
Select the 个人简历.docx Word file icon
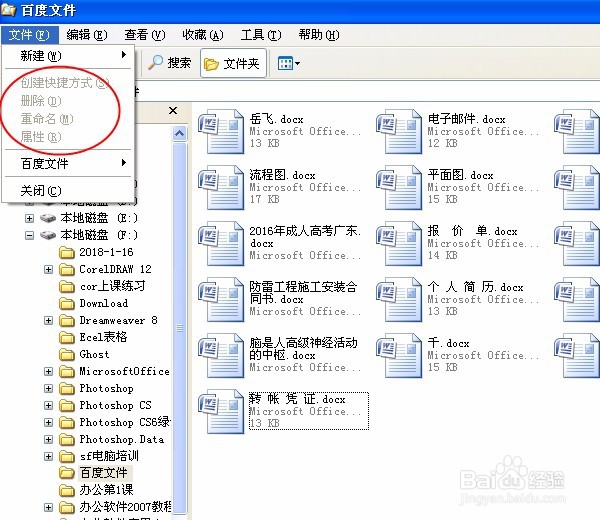point(399,299)
